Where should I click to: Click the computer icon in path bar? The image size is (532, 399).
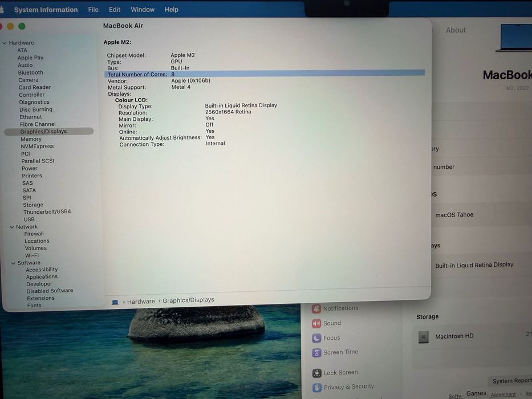click(115, 302)
